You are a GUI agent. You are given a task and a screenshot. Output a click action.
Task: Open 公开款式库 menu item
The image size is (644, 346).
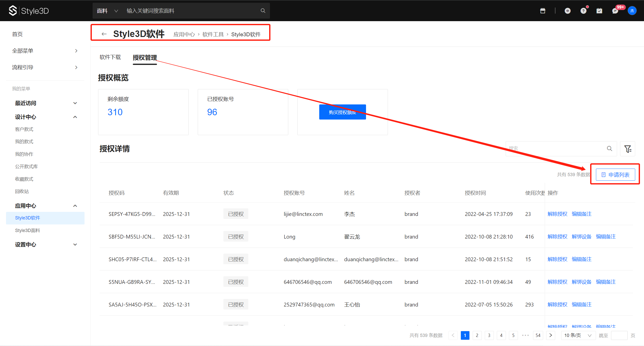26,167
